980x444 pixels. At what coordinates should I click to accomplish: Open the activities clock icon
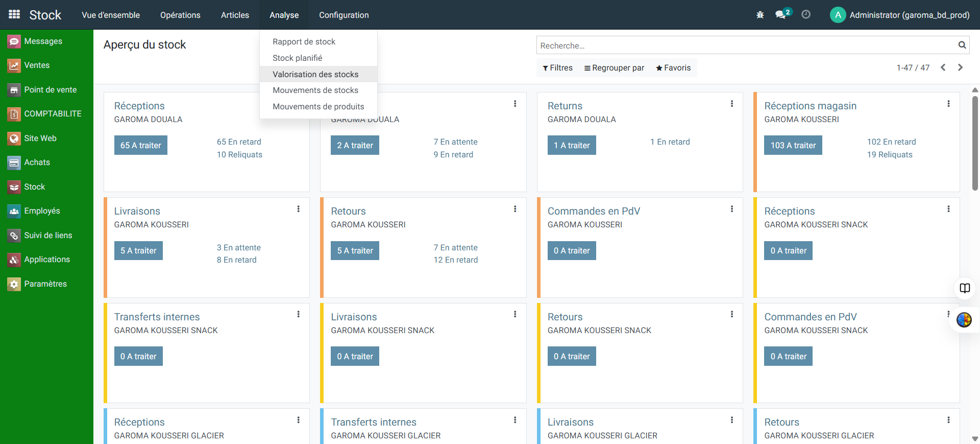pyautogui.click(x=806, y=15)
